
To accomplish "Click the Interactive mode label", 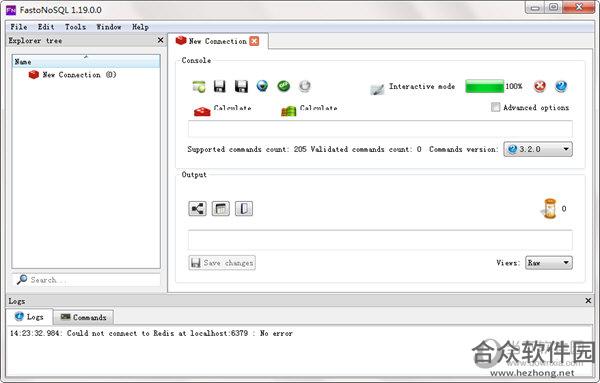I will 422,86.
